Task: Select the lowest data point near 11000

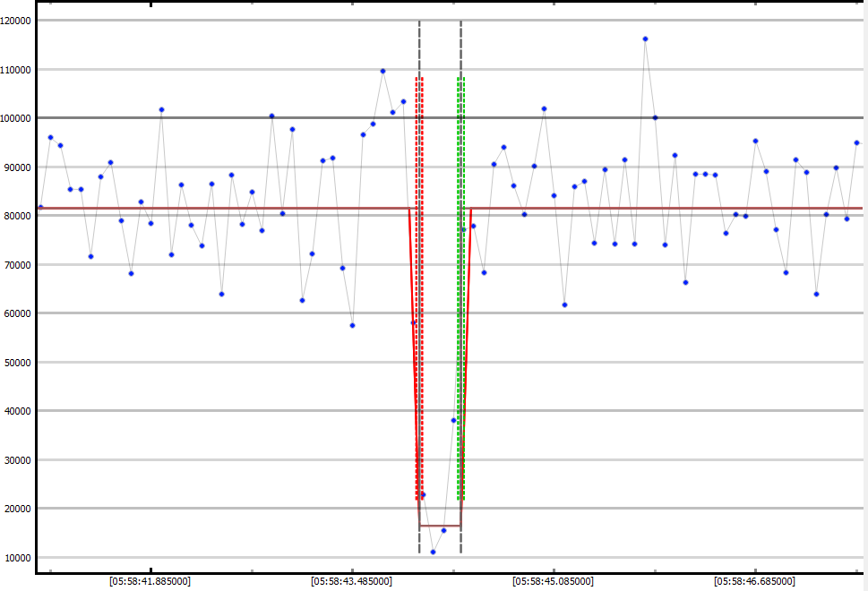Action: [433, 552]
